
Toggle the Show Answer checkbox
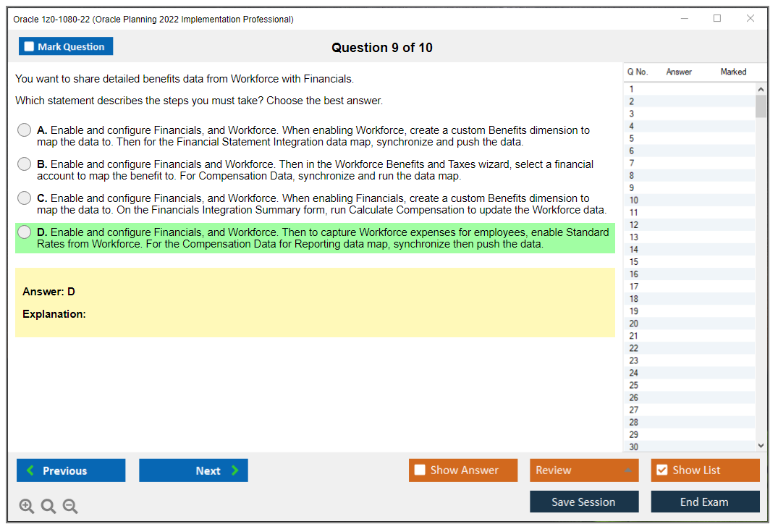pos(419,470)
